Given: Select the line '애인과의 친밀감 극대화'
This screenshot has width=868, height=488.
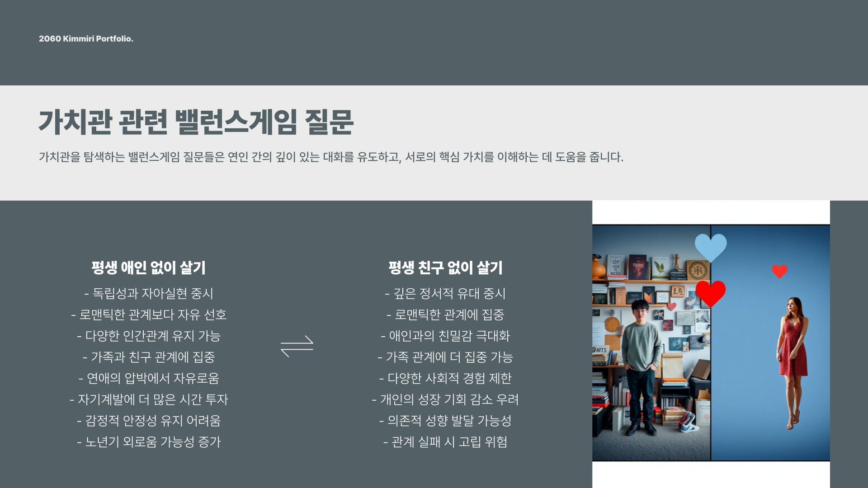Looking at the screenshot, I should click(445, 336).
